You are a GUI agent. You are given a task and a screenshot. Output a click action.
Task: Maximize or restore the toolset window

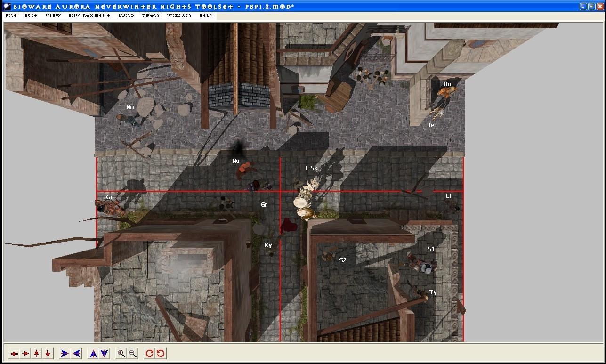click(x=591, y=6)
